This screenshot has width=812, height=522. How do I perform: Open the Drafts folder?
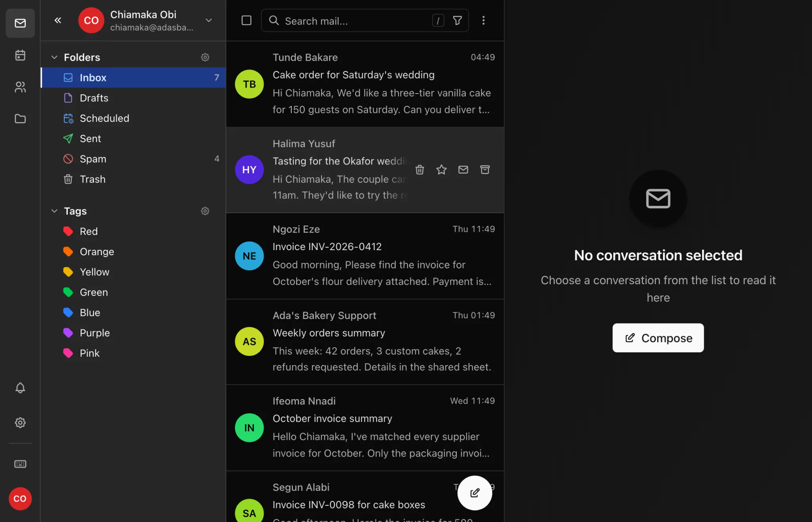point(133,98)
